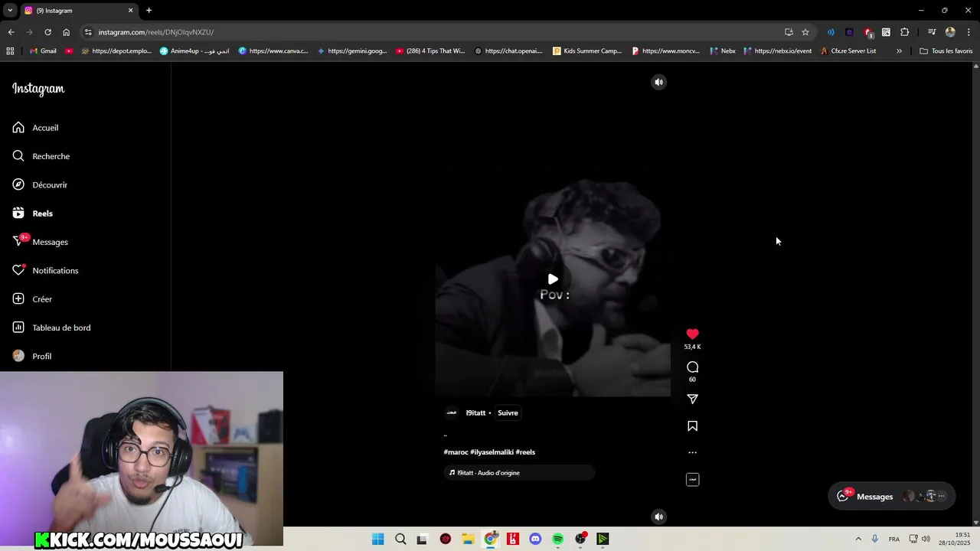Share the reel with the paper plane icon
This screenshot has width=980, height=551.
(x=692, y=399)
